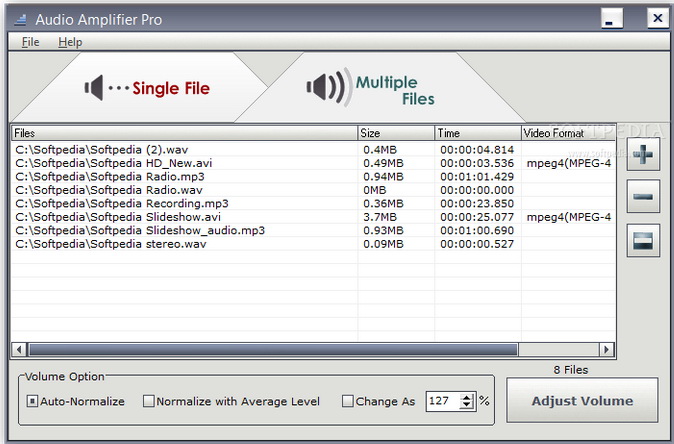Check Normalize with Average Level option
This screenshot has height=444, width=674.
pyautogui.click(x=148, y=401)
